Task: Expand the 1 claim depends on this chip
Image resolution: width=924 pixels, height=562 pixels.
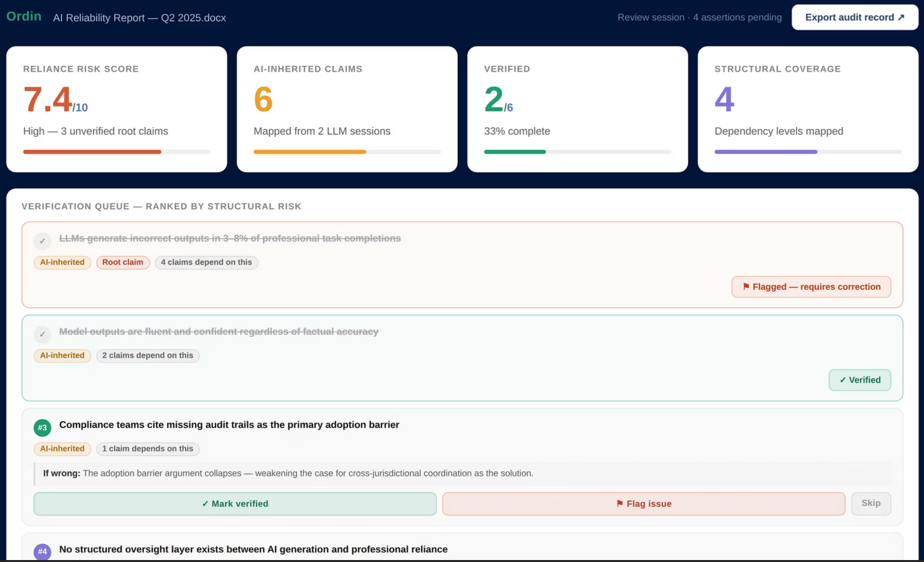Action: point(147,449)
